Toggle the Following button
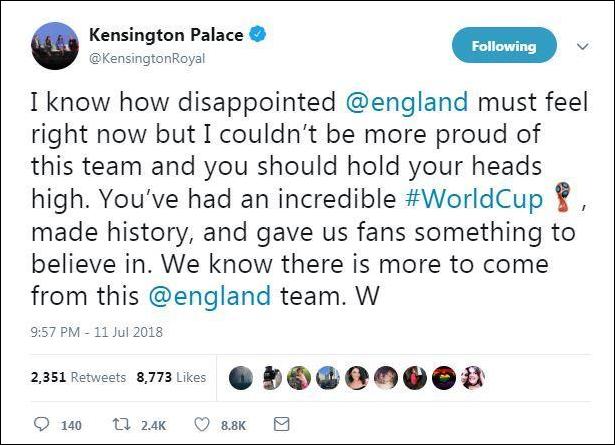The image size is (615, 445). tap(506, 46)
